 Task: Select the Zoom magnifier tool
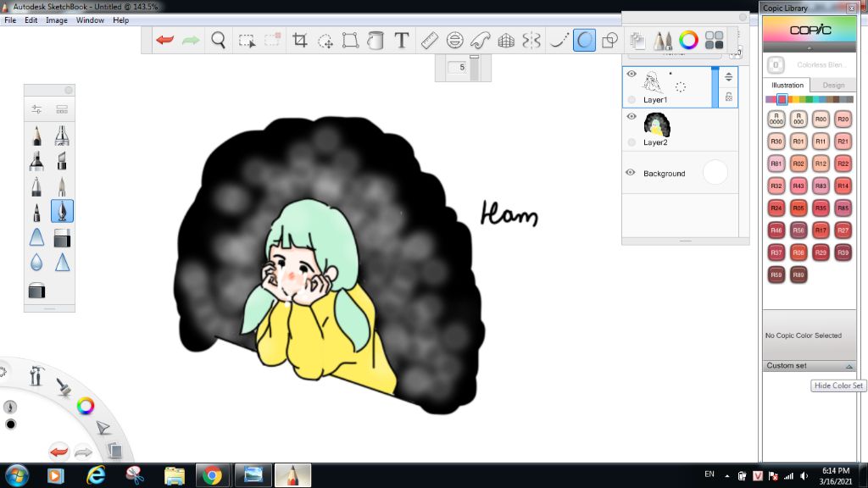pos(219,40)
